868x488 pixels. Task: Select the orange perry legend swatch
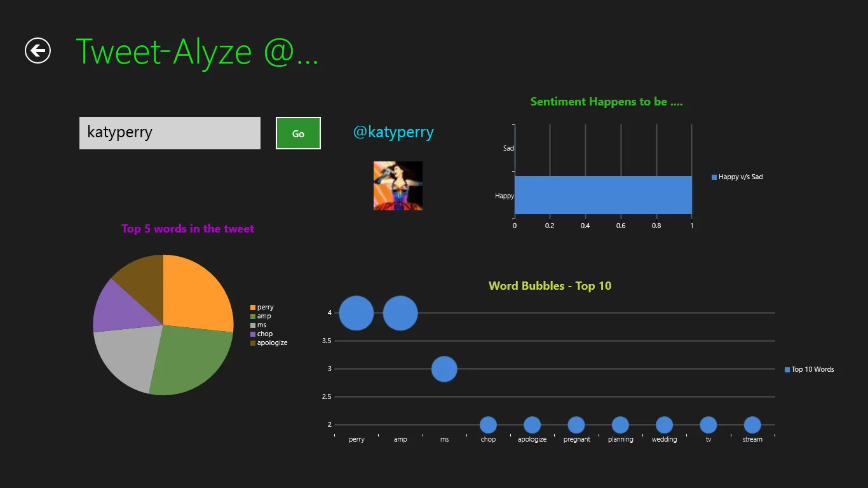(253, 308)
